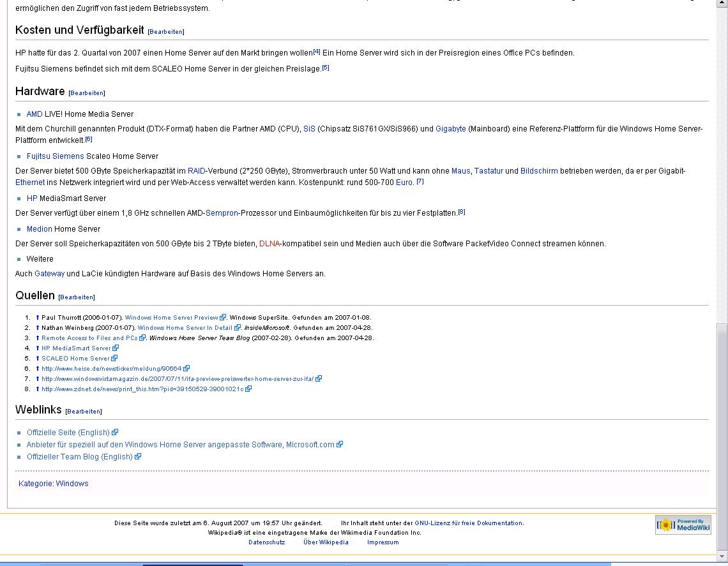
Task: Click the up-arrow backlink for reference 8
Action: click(38, 389)
